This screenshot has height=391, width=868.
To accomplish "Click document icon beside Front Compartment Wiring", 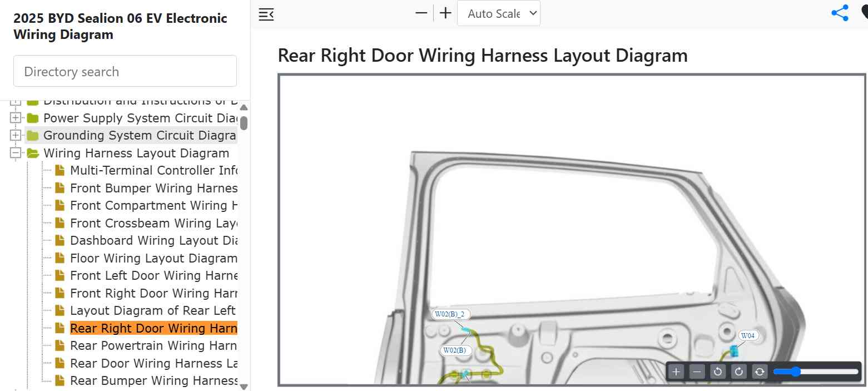I will click(60, 205).
